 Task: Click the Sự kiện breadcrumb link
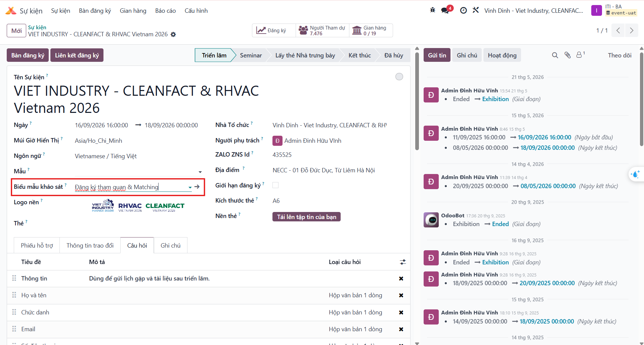(x=37, y=27)
